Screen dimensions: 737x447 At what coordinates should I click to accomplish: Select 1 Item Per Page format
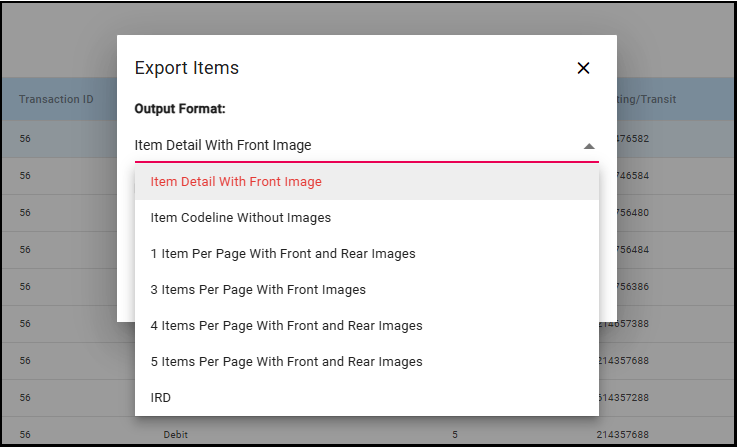(283, 254)
